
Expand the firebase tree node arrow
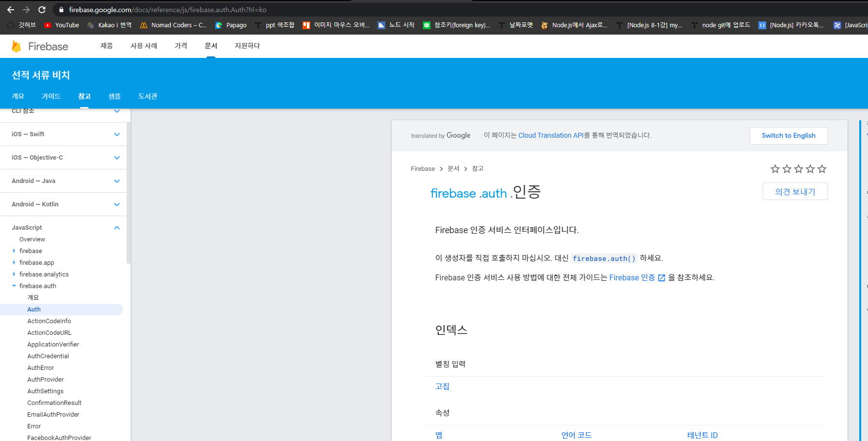(14, 251)
